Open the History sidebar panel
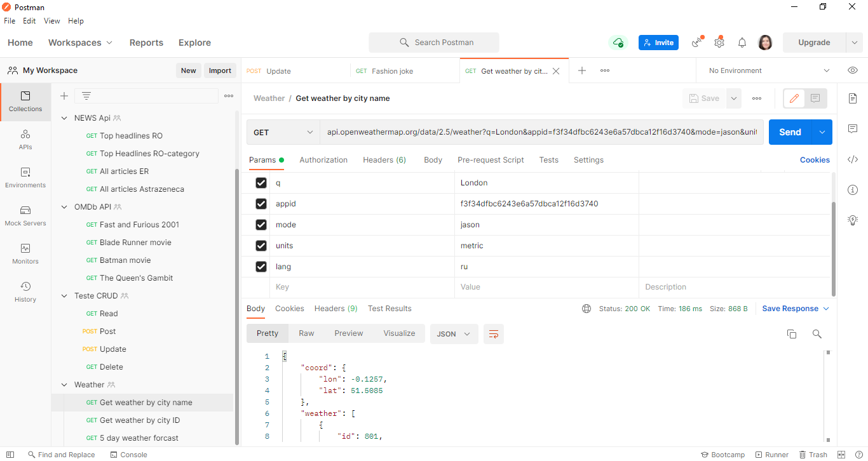The height and width of the screenshot is (461, 868). click(x=25, y=292)
